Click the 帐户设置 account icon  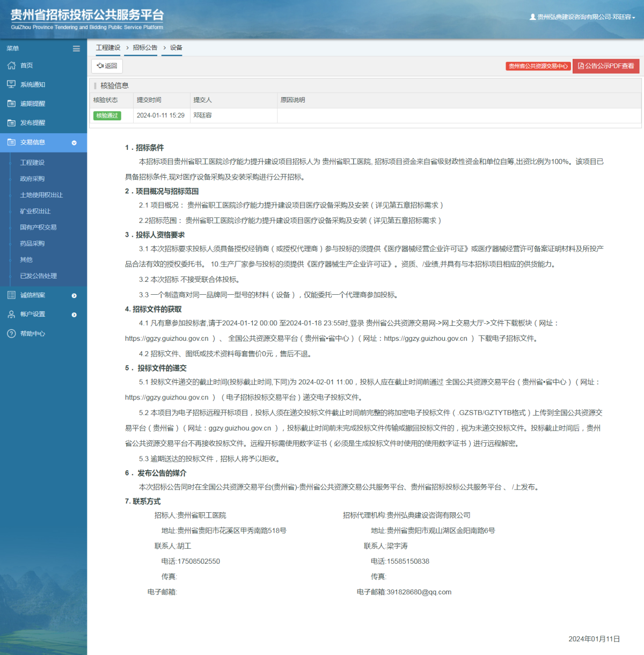(x=11, y=314)
